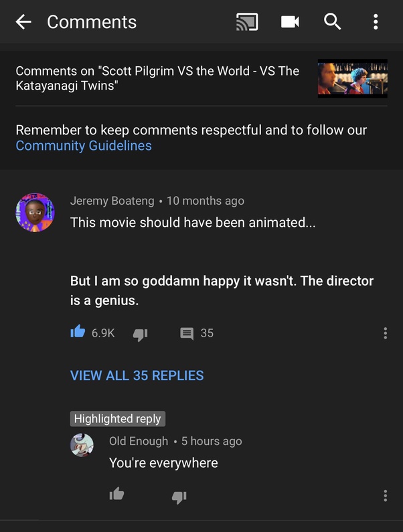The width and height of the screenshot is (403, 532).
Task: Tap the reply bubble icon showing 35
Action: coord(187,333)
